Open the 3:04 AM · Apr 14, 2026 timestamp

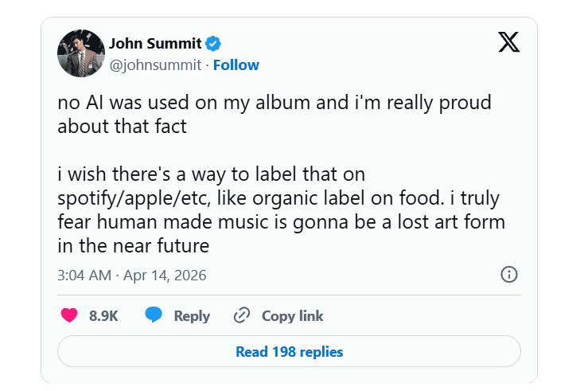click(132, 276)
